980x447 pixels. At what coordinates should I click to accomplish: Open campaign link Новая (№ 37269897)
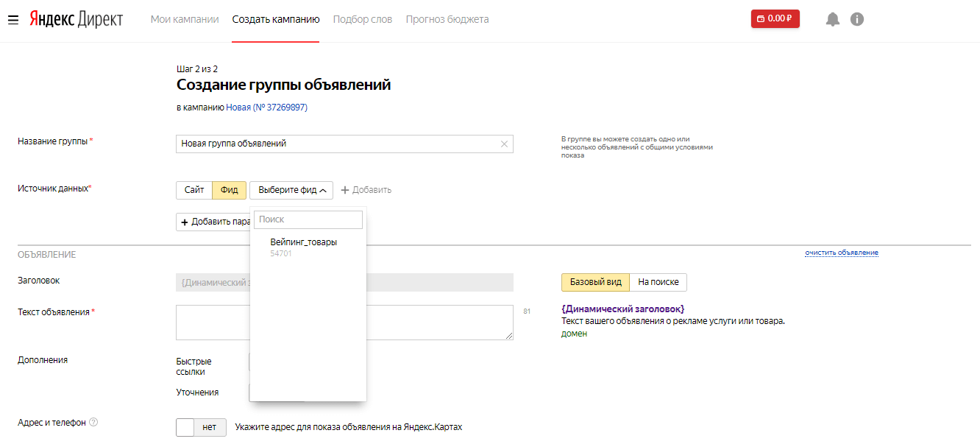pyautogui.click(x=266, y=108)
